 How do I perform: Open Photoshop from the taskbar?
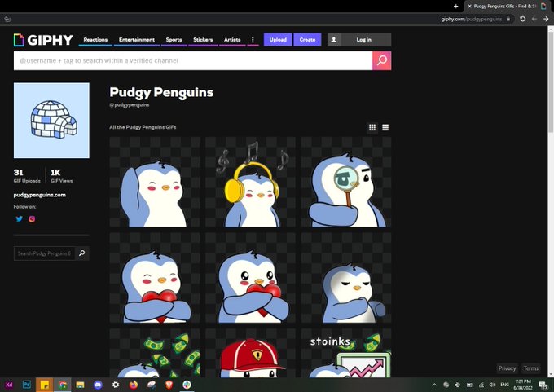tap(27, 385)
